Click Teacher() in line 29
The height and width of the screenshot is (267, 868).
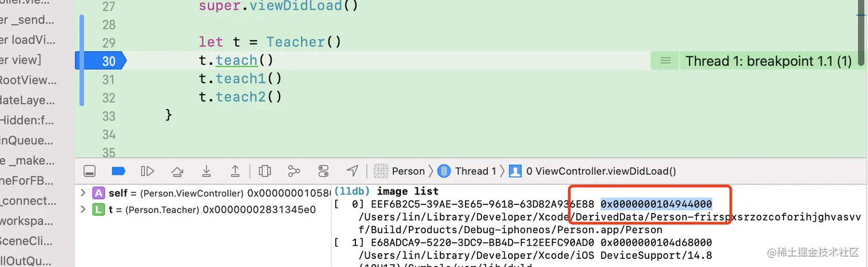[304, 42]
